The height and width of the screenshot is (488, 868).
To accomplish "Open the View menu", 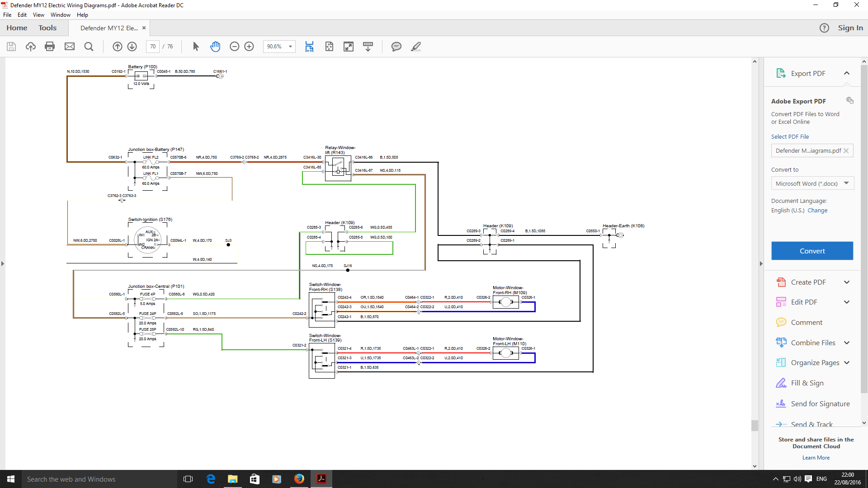I will click(38, 15).
